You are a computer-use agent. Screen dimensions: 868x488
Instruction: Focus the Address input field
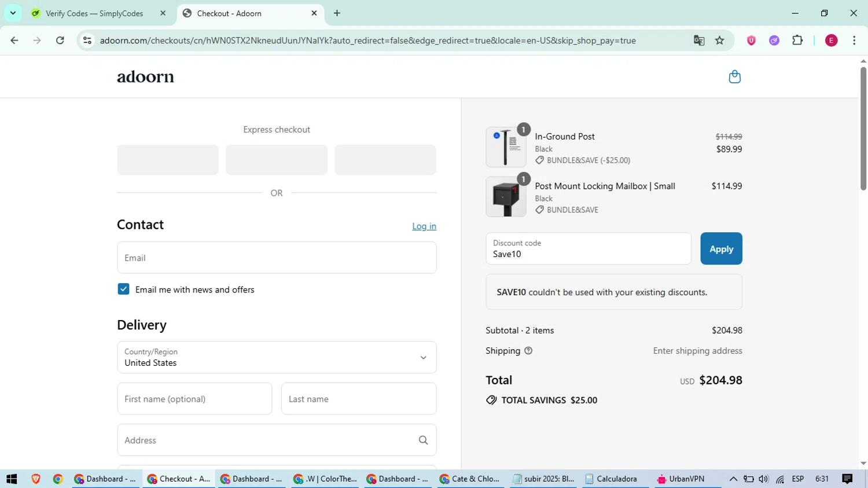(277, 440)
